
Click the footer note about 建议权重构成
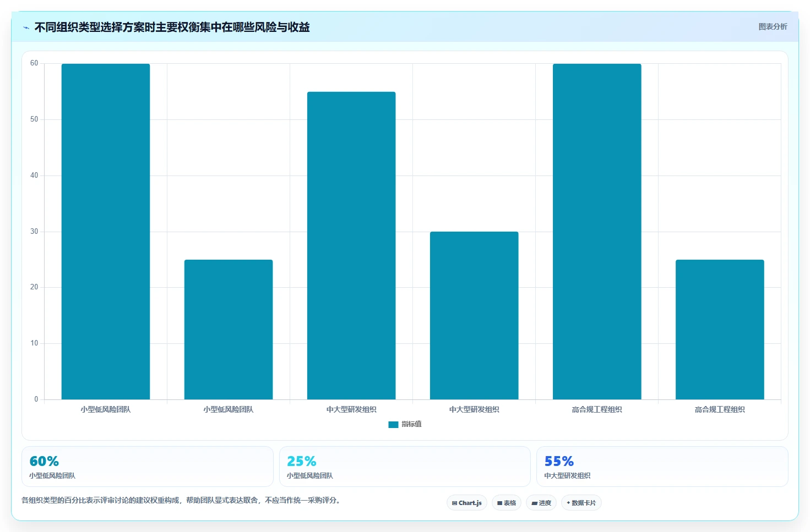181,501
